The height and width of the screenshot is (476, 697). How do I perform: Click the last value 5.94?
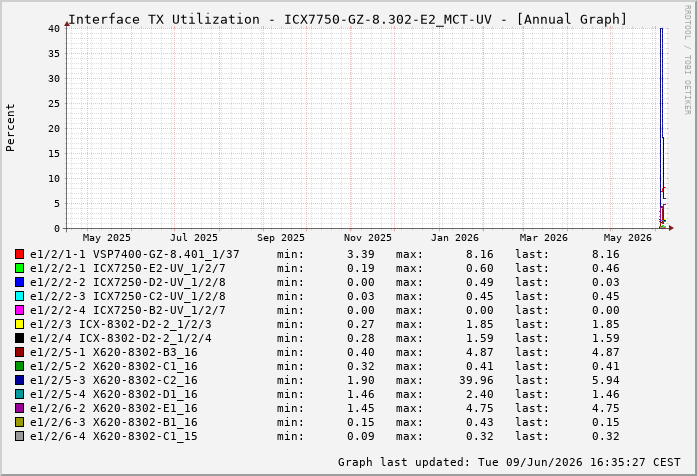tap(605, 380)
